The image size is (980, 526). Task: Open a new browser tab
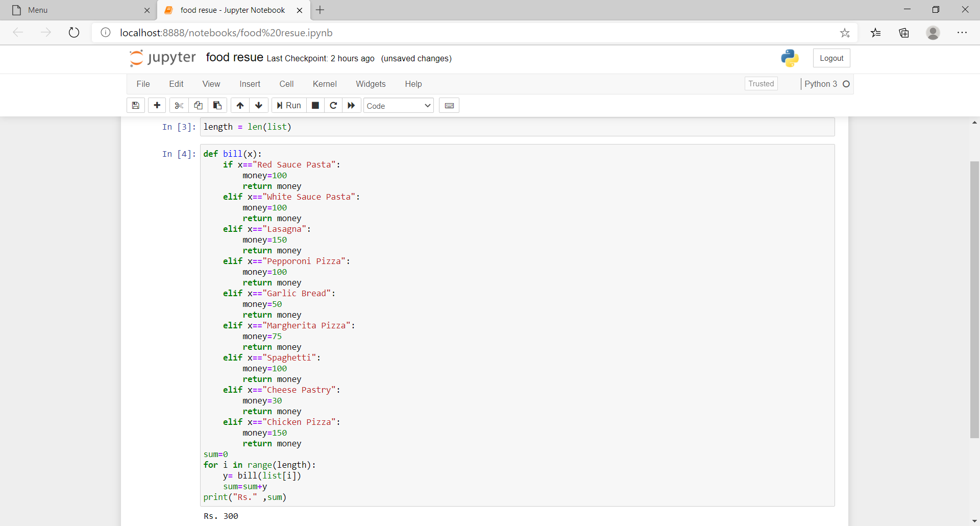(x=320, y=10)
